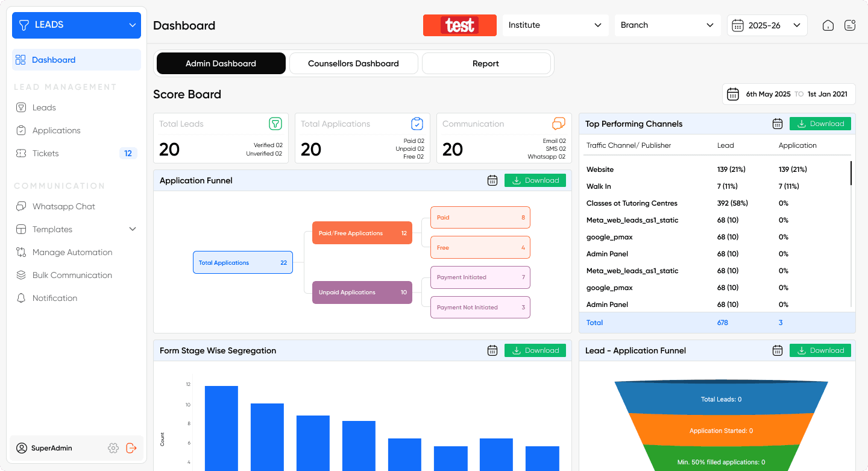The width and height of the screenshot is (868, 471).
Task: Download Lead - Application Funnel data
Action: [x=820, y=350]
